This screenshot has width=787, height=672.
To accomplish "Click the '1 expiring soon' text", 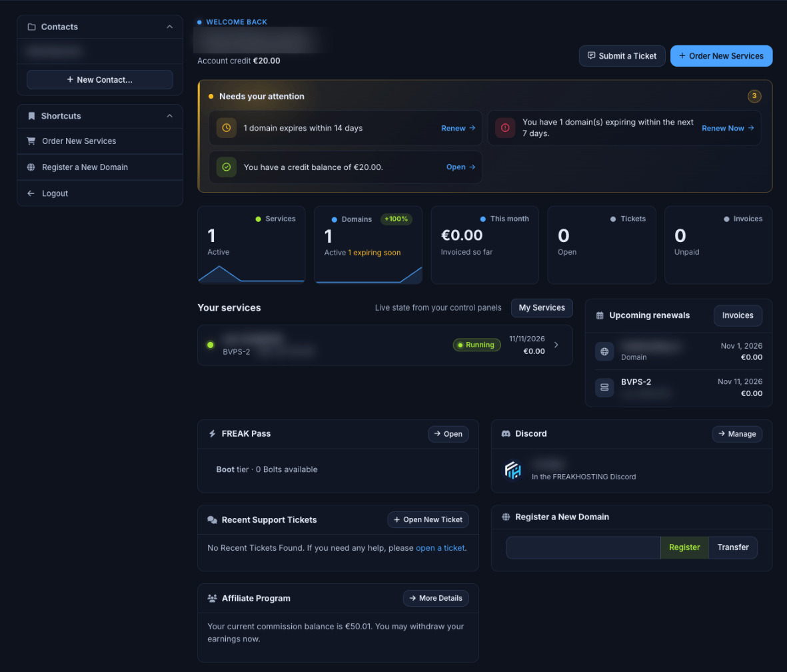I will [375, 253].
